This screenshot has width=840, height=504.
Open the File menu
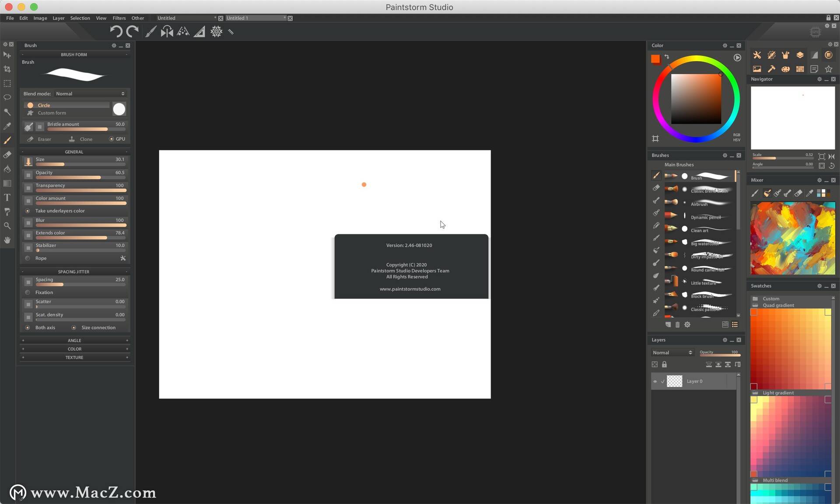point(10,18)
